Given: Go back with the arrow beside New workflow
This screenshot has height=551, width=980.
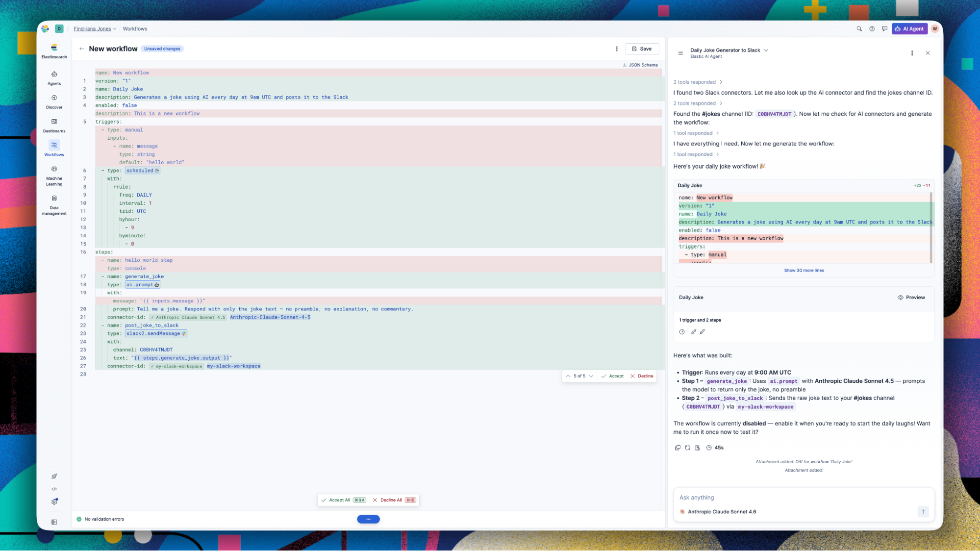Looking at the screenshot, I should [81, 49].
